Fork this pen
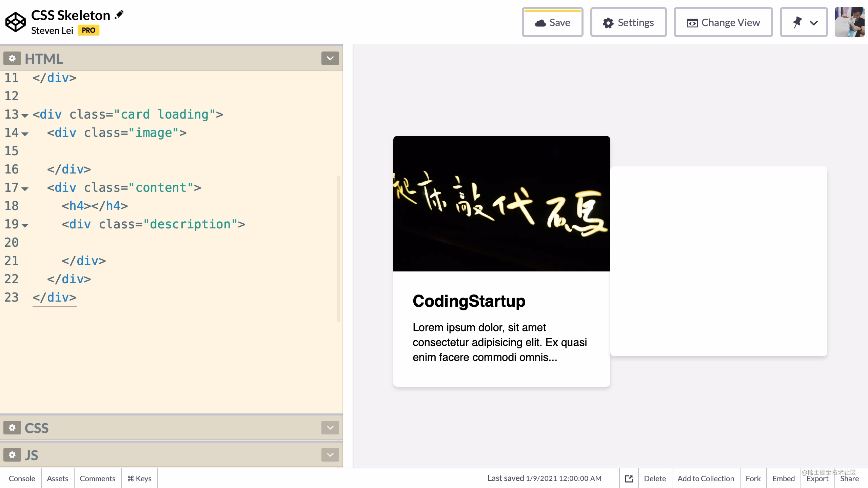The width and height of the screenshot is (868, 488). (753, 479)
